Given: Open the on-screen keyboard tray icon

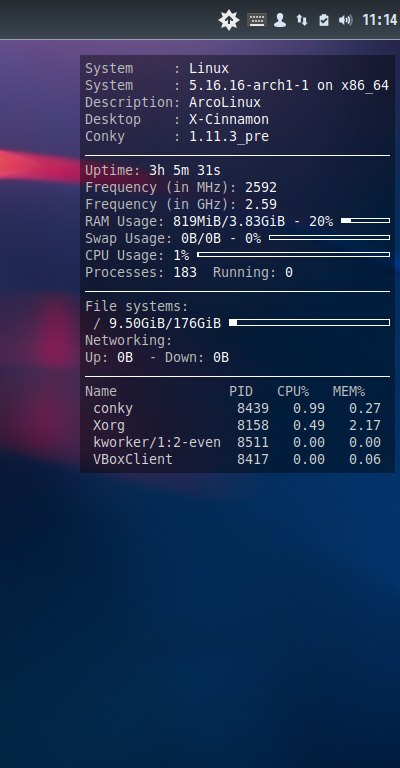Looking at the screenshot, I should tap(257, 20).
